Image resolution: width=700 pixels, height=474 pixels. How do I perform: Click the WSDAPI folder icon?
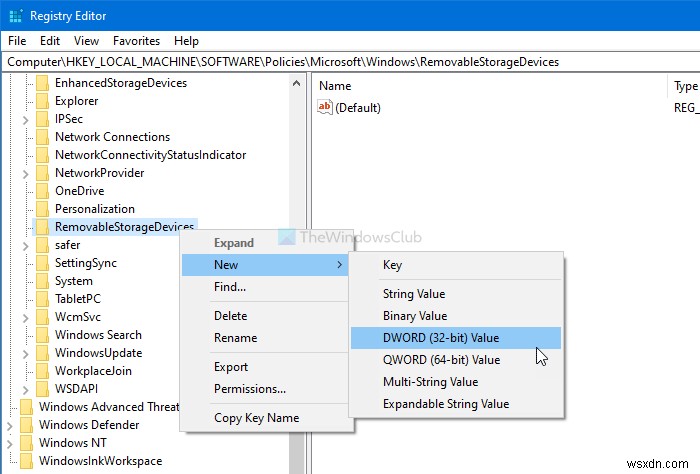pyautogui.click(x=42, y=389)
